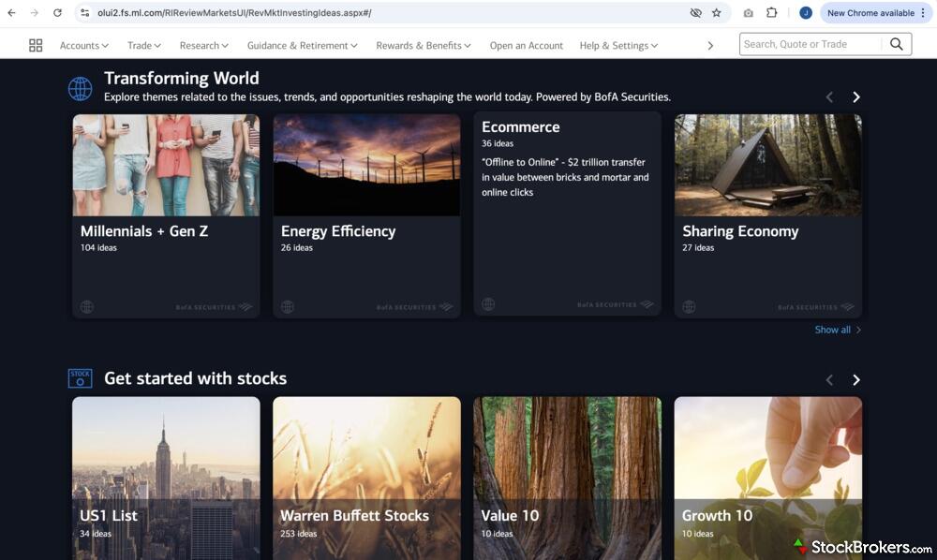Open the Millennials + Gen Z theme card
Image resolution: width=937 pixels, height=560 pixels.
point(166,215)
